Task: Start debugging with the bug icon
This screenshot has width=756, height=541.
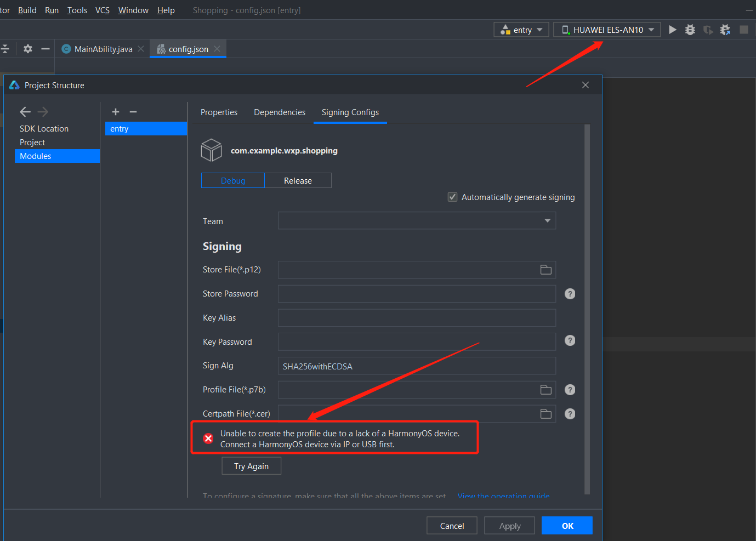Action: [690, 30]
